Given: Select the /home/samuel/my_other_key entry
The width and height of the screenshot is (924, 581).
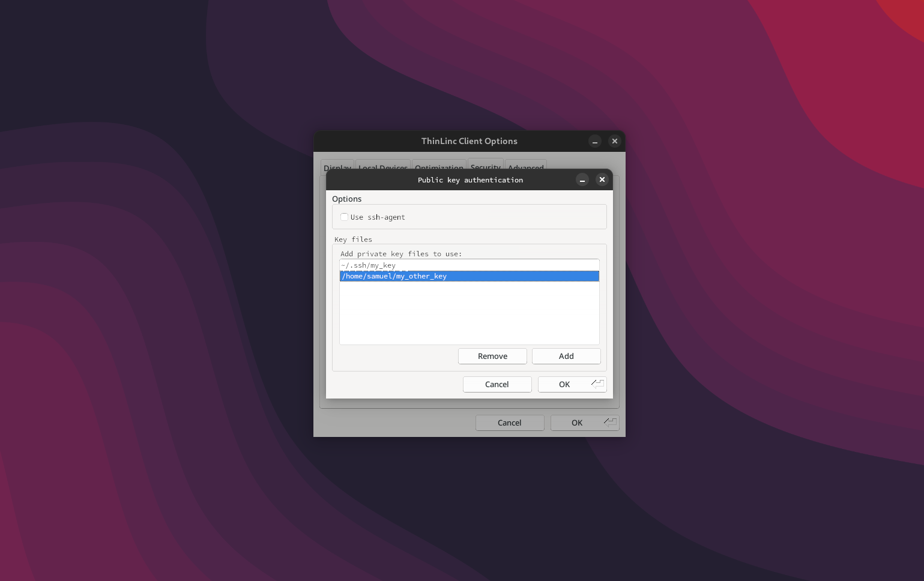Looking at the screenshot, I should (x=469, y=276).
